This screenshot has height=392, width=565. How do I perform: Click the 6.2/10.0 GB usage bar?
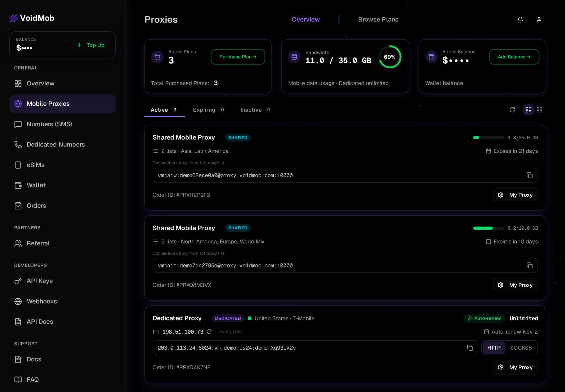489,228
